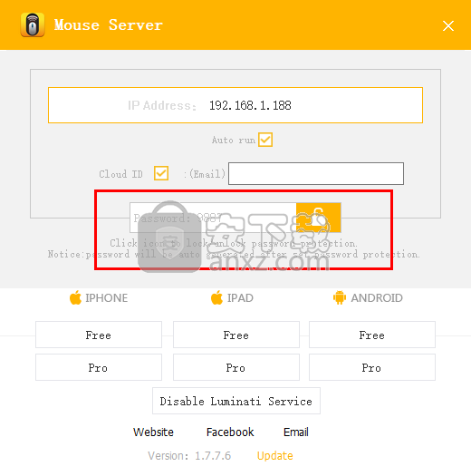This screenshot has width=471, height=476.
Task: Close the Mouse Server window
Action: pos(448,25)
